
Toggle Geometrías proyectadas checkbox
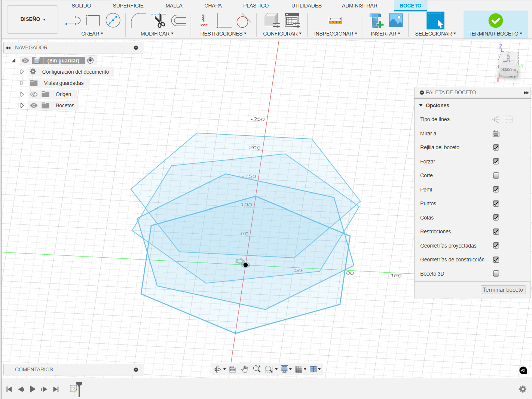click(x=496, y=246)
